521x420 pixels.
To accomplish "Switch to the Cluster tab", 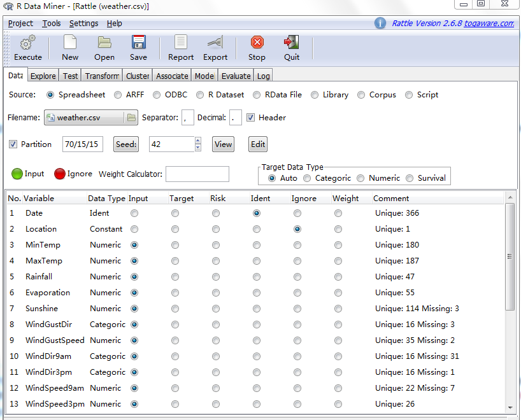I will click(x=138, y=76).
